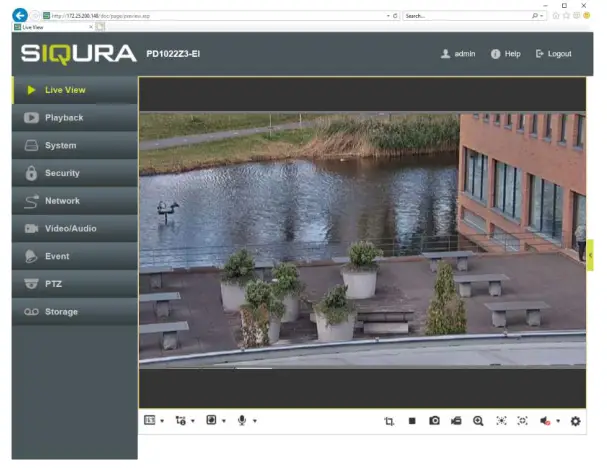Open the Security menu item
Viewport: 607px width, 468px height.
(x=75, y=173)
